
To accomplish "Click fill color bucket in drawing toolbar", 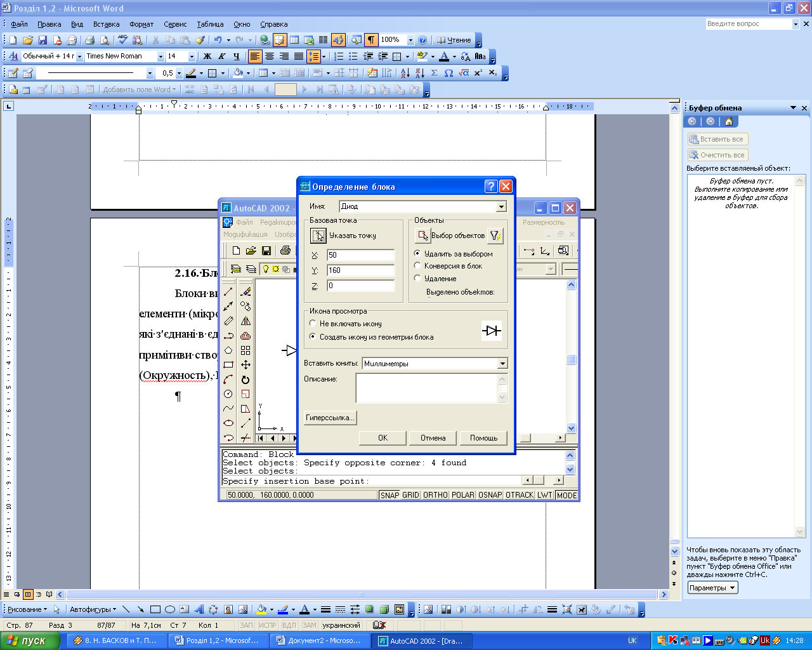I will click(x=261, y=609).
